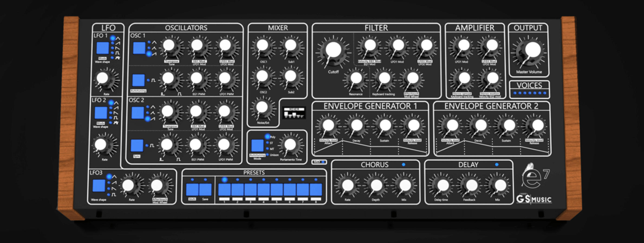Click the Amplifier LFO1 Mod knob
Image resolution: width=644 pixels, height=243 pixels.
[x=463, y=46]
